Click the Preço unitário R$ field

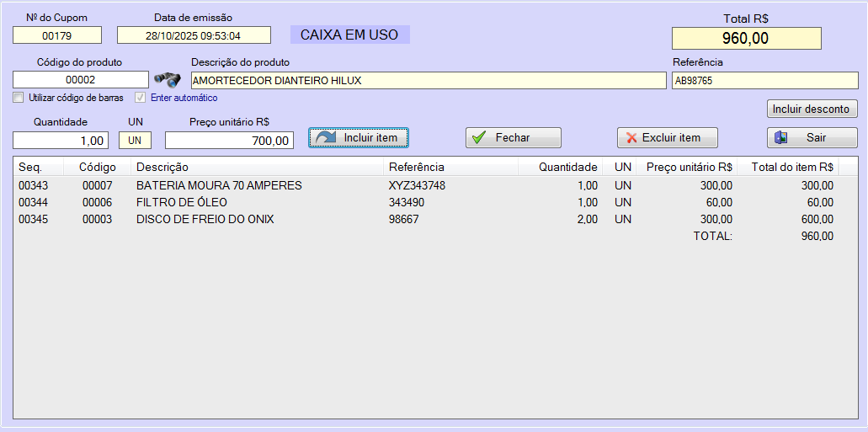[x=229, y=141]
